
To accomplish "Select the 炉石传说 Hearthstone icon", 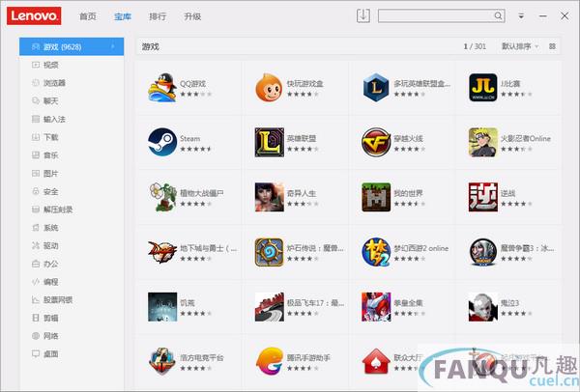I will click(x=269, y=252).
